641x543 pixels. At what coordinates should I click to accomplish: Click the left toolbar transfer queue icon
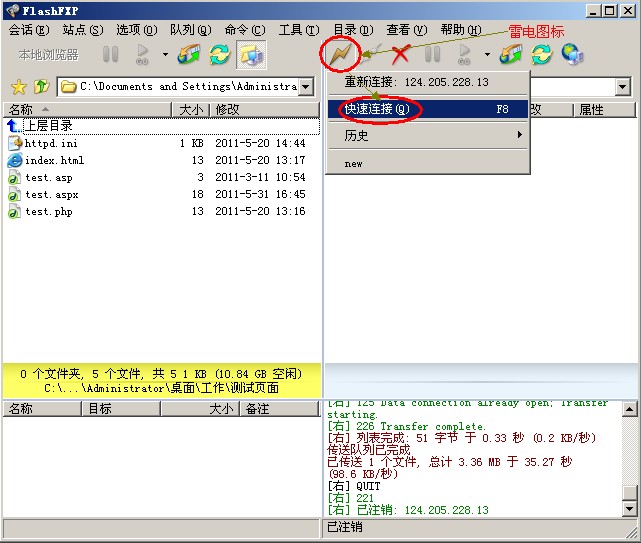click(x=188, y=54)
